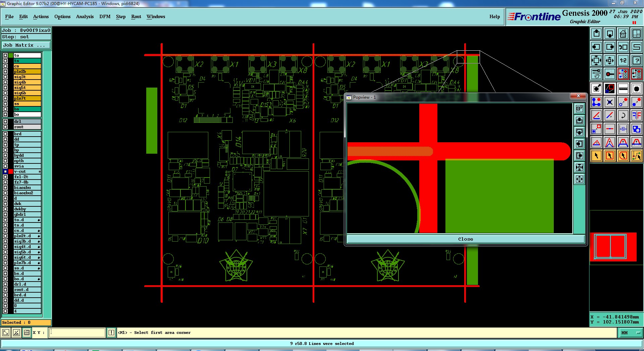Click the coordinate entry exclamation icon

click(x=111, y=333)
